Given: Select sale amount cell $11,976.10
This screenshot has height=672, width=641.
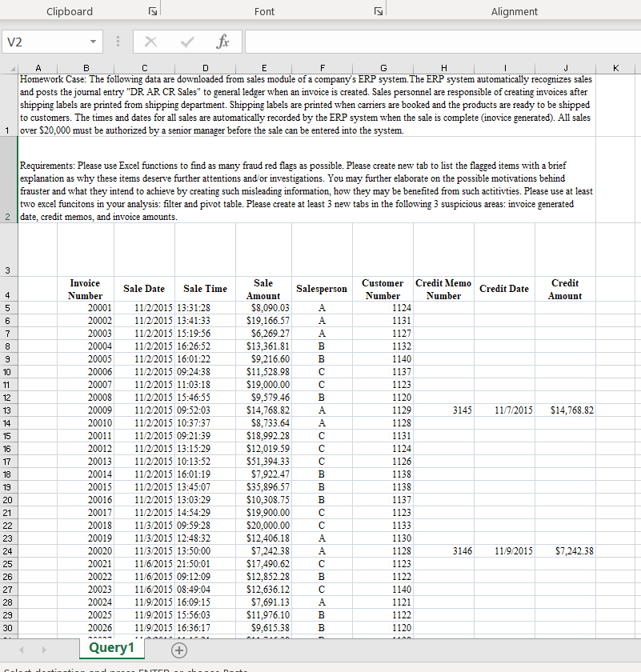Looking at the screenshot, I should click(x=264, y=615).
